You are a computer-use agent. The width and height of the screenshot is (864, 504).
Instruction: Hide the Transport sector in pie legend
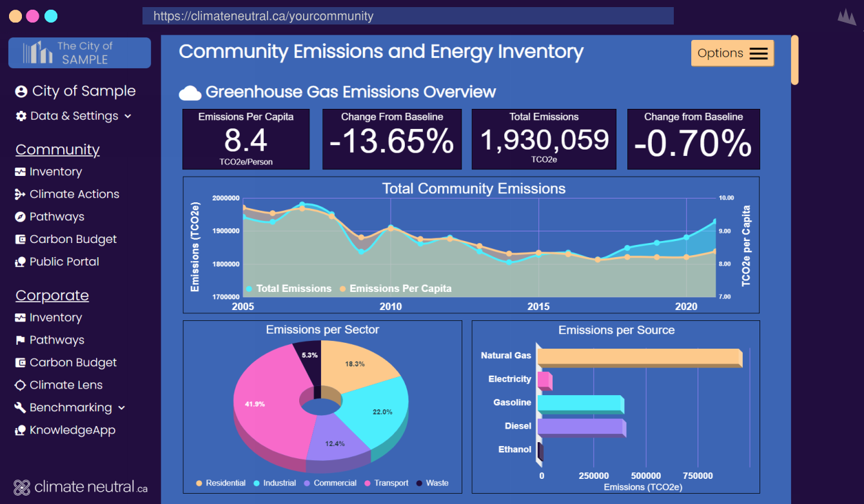point(386,483)
